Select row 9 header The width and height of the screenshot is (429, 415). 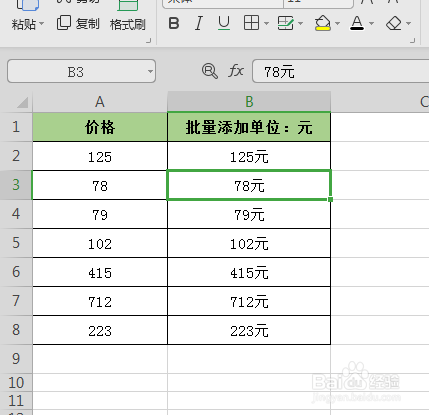(16, 359)
